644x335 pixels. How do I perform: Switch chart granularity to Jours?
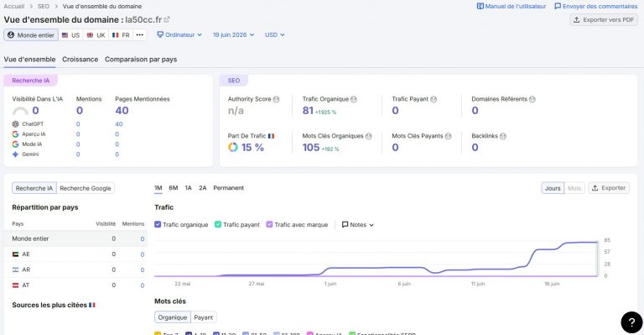pyautogui.click(x=553, y=188)
